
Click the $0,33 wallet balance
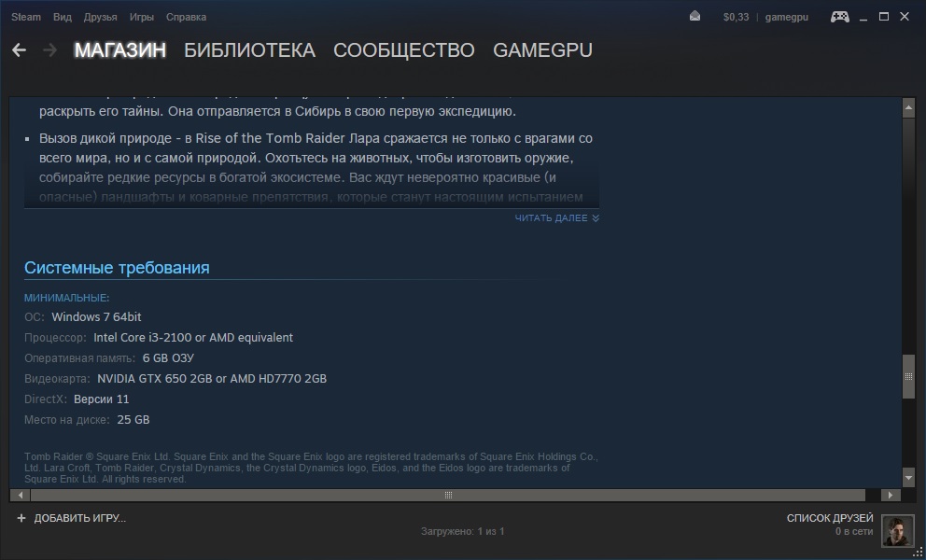click(x=736, y=17)
